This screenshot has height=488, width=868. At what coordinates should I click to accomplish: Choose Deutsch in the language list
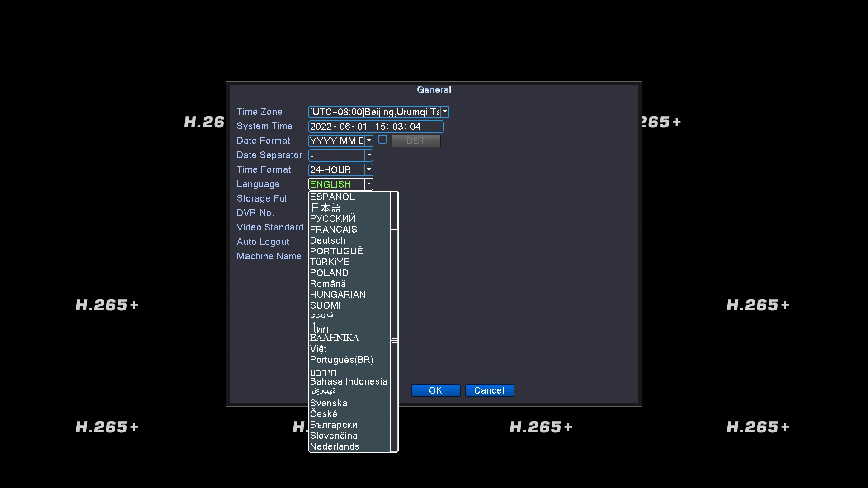coord(327,240)
